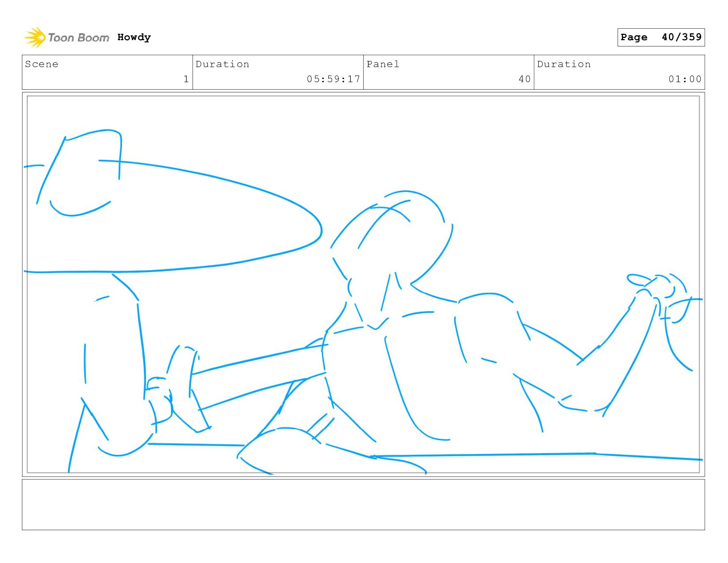Click the 'Duration' label beside Scene
This screenshot has width=728, height=563.
[x=222, y=64]
